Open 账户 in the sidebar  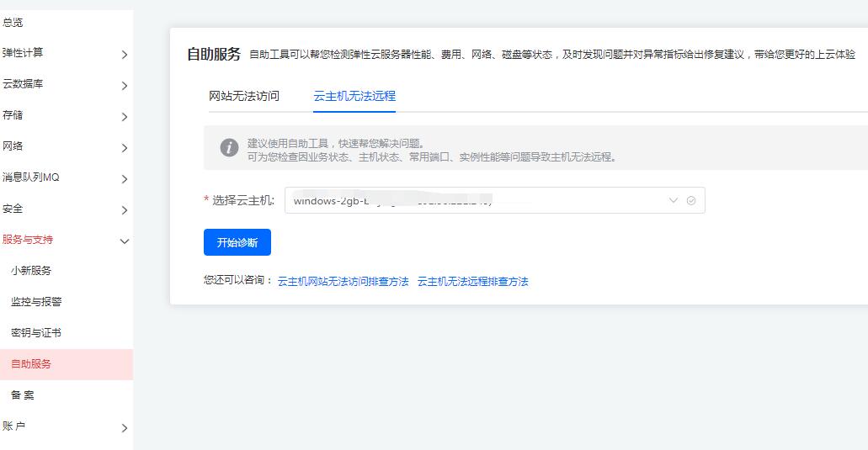(13, 426)
